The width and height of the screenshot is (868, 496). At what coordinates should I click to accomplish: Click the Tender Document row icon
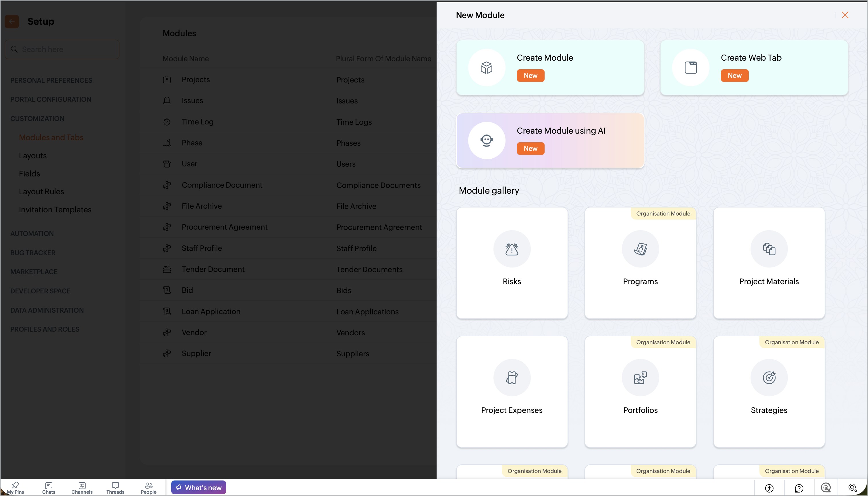click(x=167, y=269)
